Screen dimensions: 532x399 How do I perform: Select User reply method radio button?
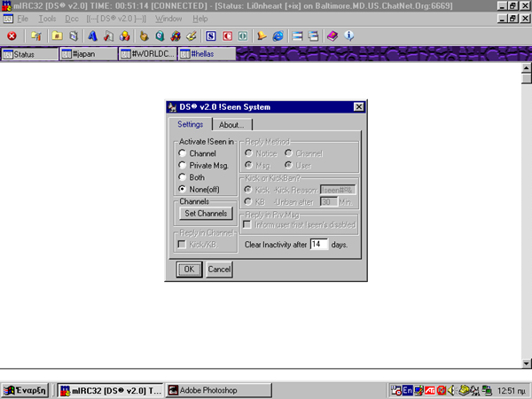[288, 165]
